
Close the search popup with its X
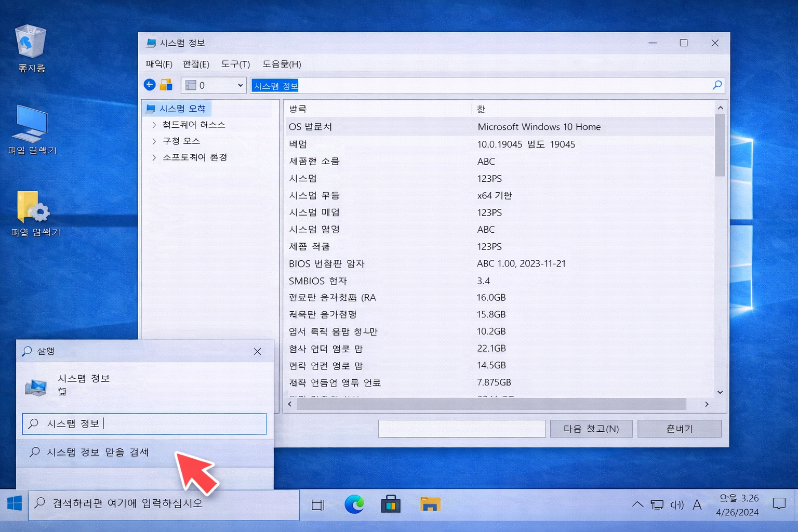257,352
